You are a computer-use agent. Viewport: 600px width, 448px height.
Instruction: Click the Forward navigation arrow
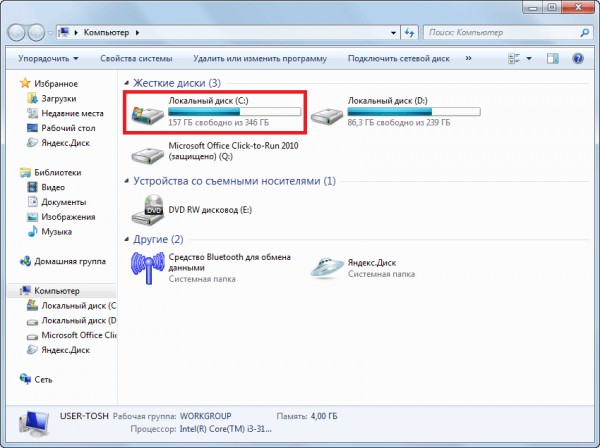(36, 33)
